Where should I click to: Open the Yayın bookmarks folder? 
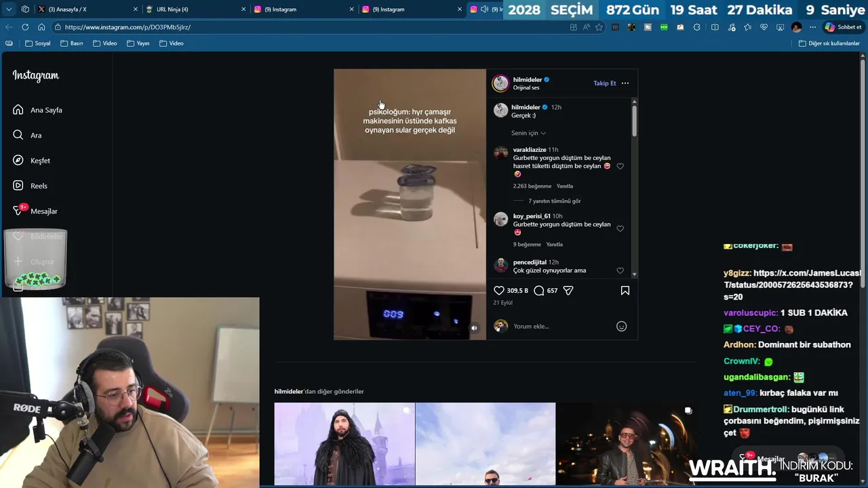[x=138, y=43]
